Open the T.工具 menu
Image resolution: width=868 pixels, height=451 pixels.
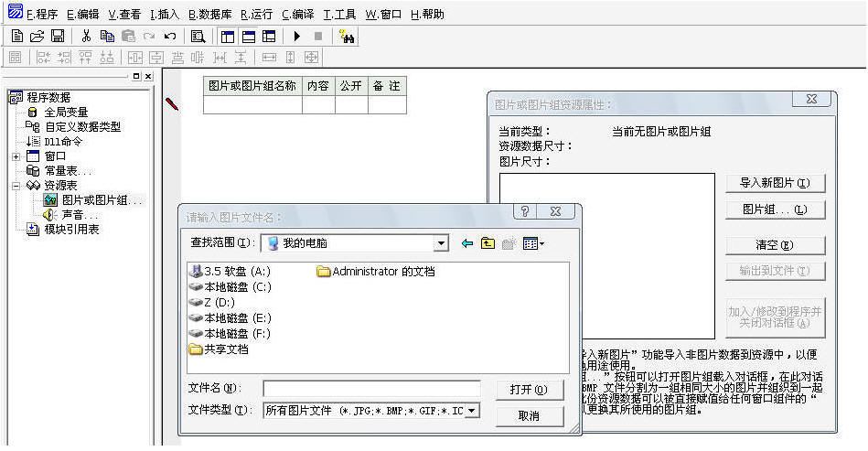(339, 14)
